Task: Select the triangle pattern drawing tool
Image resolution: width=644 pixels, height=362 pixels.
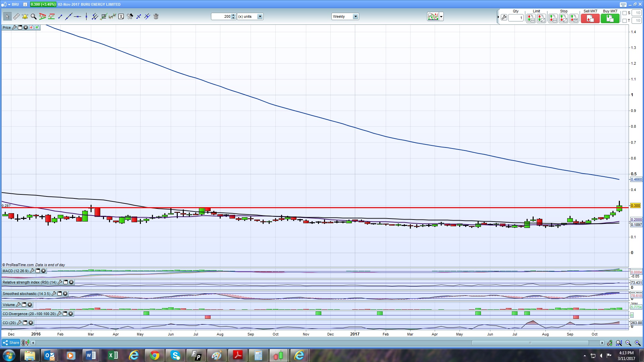Action: click(43, 16)
